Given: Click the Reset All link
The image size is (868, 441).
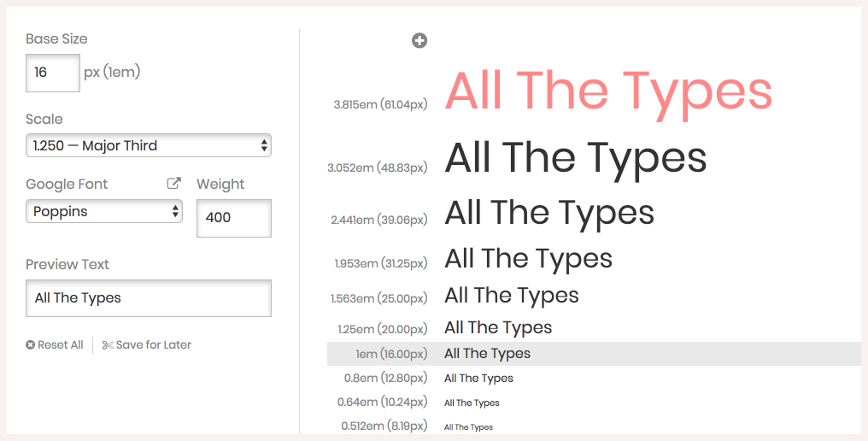Looking at the screenshot, I should (x=55, y=345).
